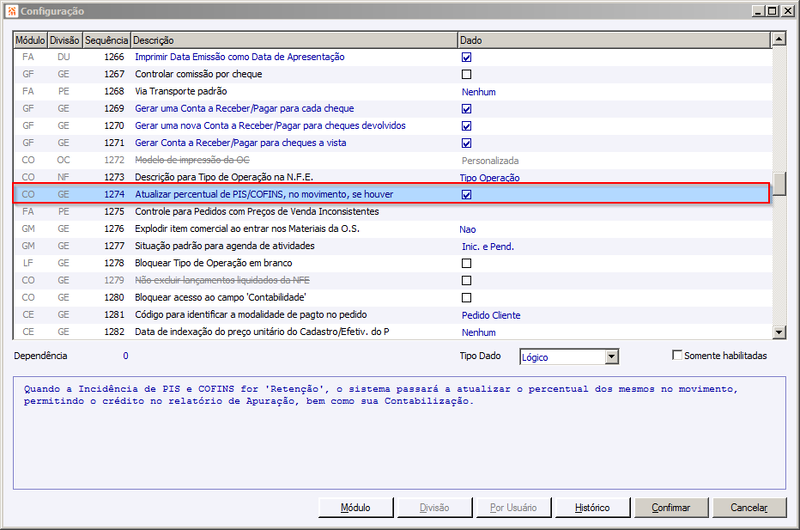Click the Nenhum value in row 1268
The height and width of the screenshot is (530, 800).
479,92
